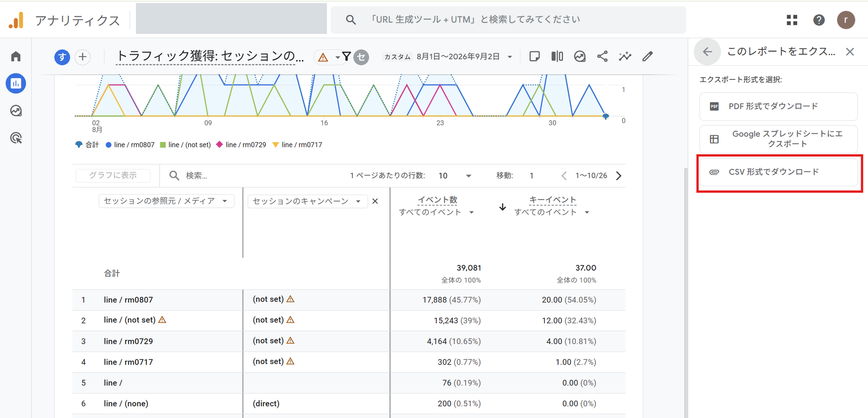
Task: Click warning icon beside line / (not set)
Action: [162, 320]
